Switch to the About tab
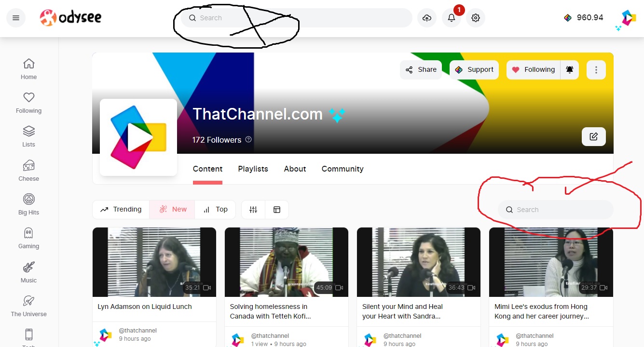 click(295, 169)
